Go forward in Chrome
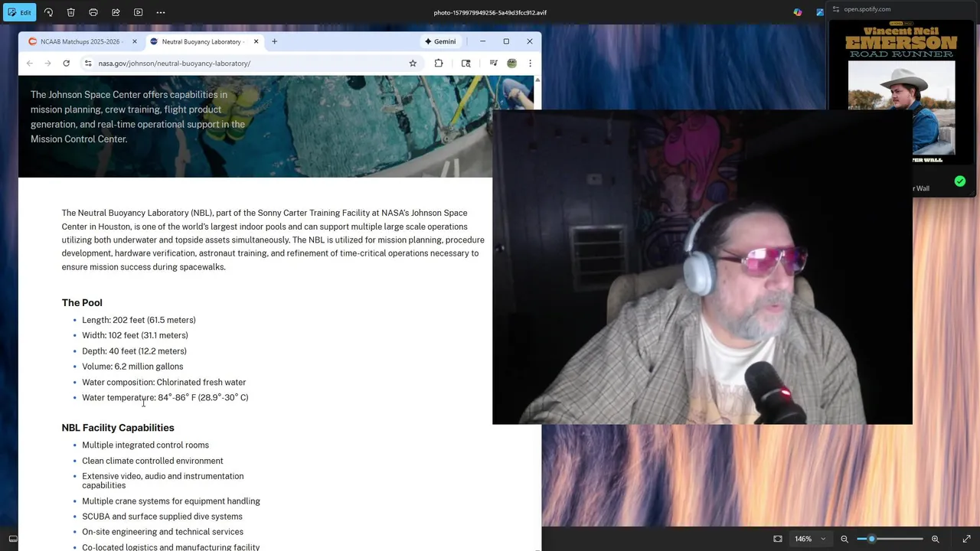 [x=47, y=64]
